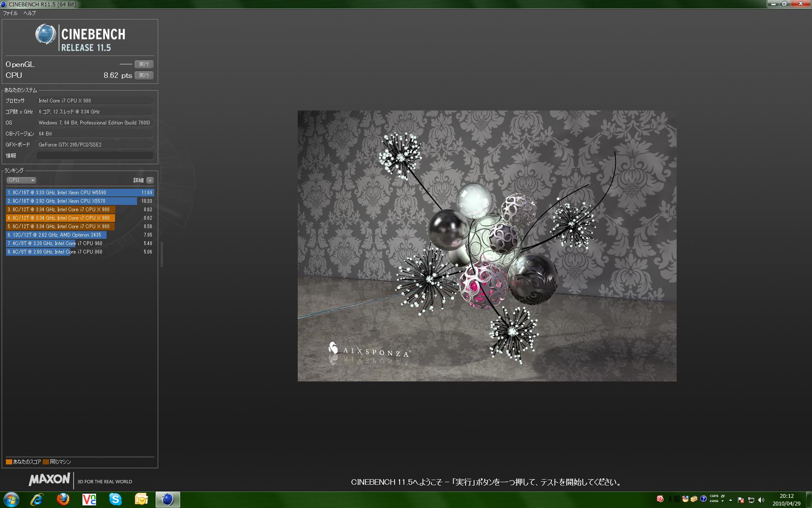Expand ranking details with 詳細 arrow
812x508 pixels.
[x=150, y=180]
